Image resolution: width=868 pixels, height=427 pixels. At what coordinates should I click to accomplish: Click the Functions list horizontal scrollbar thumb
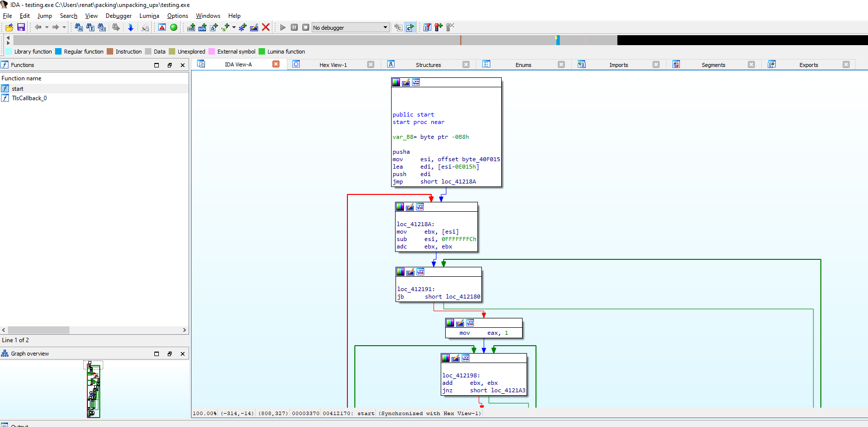[39, 330]
